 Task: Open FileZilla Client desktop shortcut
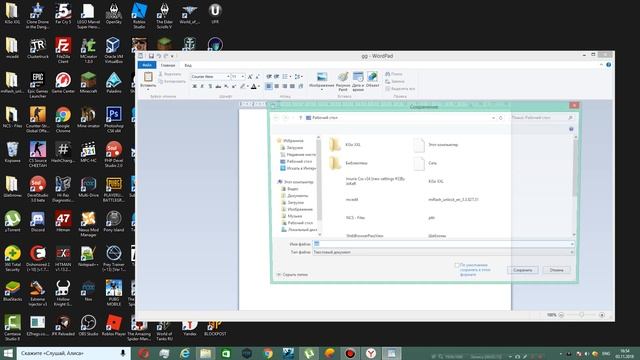[x=63, y=50]
